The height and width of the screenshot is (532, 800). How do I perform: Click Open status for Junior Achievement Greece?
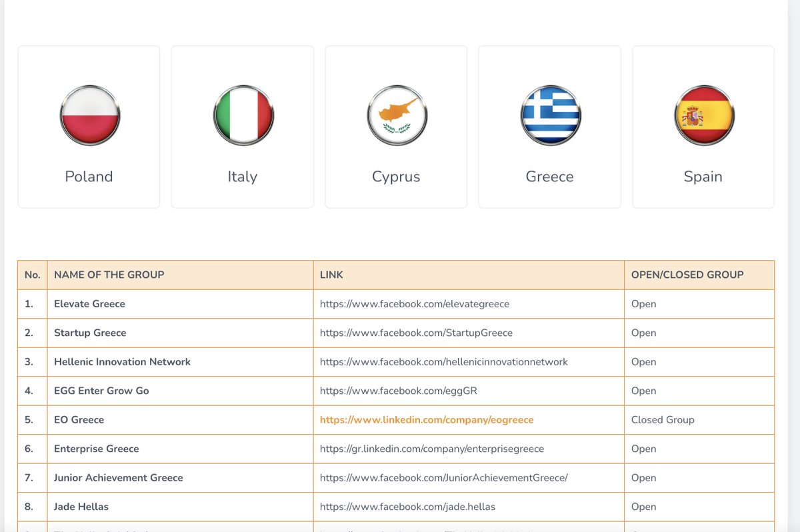pyautogui.click(x=643, y=478)
